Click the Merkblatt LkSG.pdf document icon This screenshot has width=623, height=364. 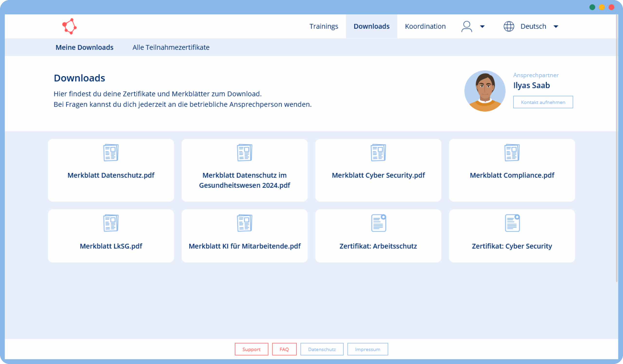pos(111,223)
